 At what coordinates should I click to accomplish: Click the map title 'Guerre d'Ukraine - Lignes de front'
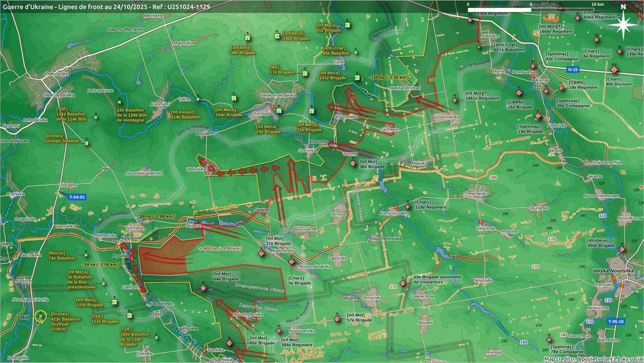[x=106, y=6]
